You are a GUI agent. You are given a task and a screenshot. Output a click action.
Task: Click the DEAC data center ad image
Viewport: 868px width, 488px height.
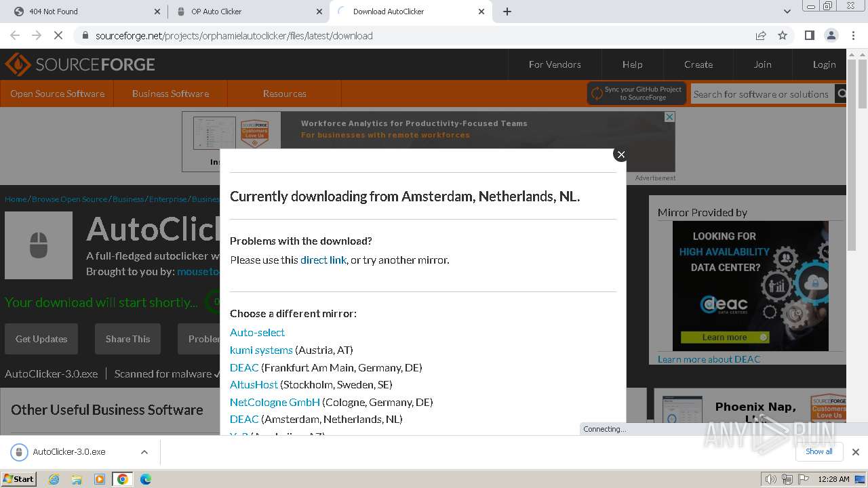(750, 286)
